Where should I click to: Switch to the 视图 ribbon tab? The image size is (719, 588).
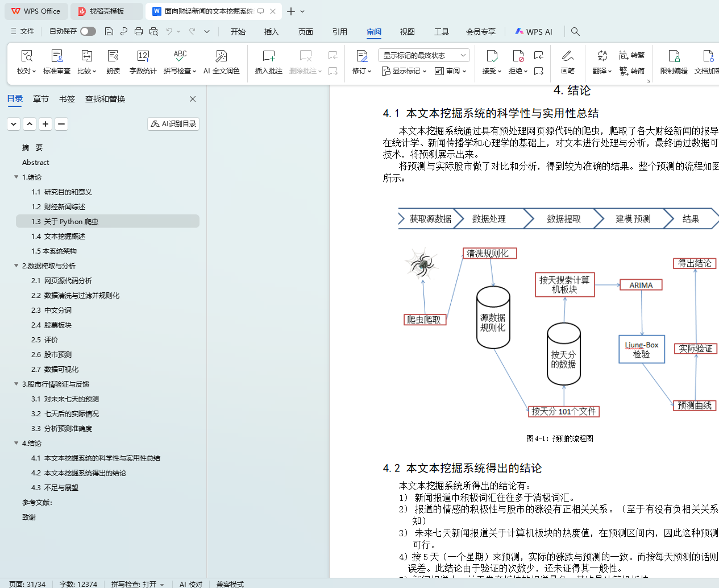[407, 32]
